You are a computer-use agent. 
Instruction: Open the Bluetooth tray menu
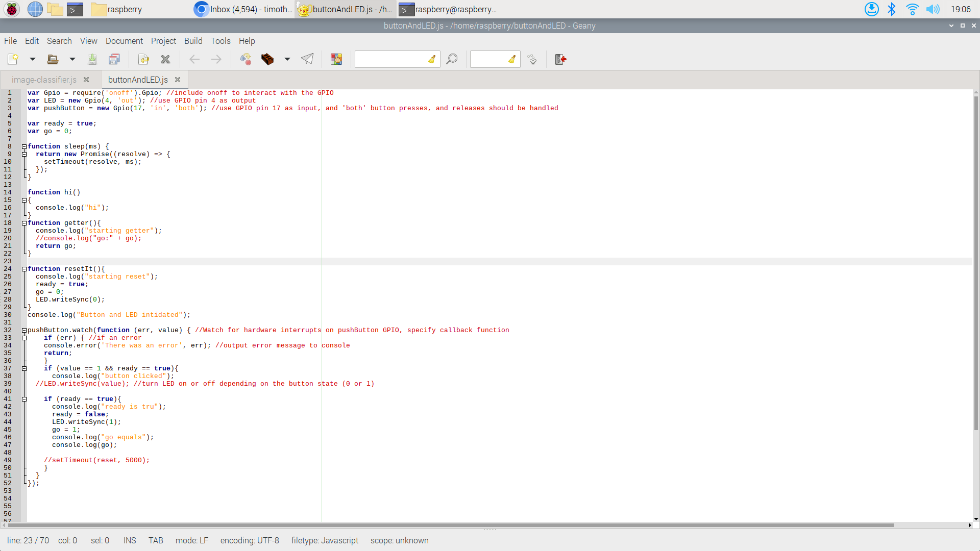pyautogui.click(x=892, y=9)
